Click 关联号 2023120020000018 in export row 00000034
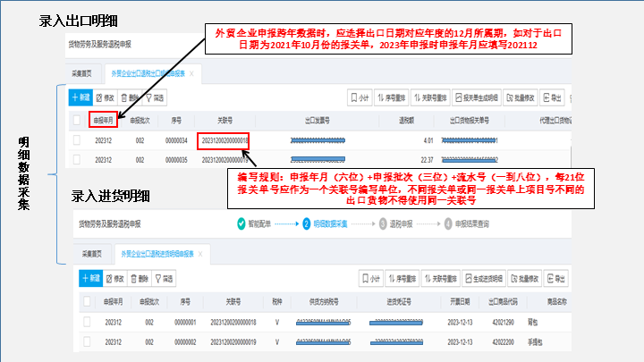 coord(225,140)
